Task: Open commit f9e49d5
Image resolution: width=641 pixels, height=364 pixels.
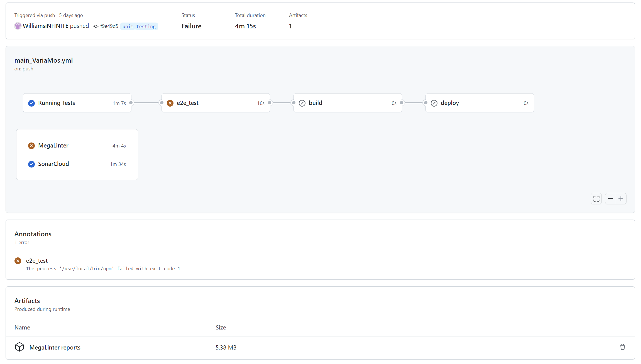Action: [x=109, y=26]
